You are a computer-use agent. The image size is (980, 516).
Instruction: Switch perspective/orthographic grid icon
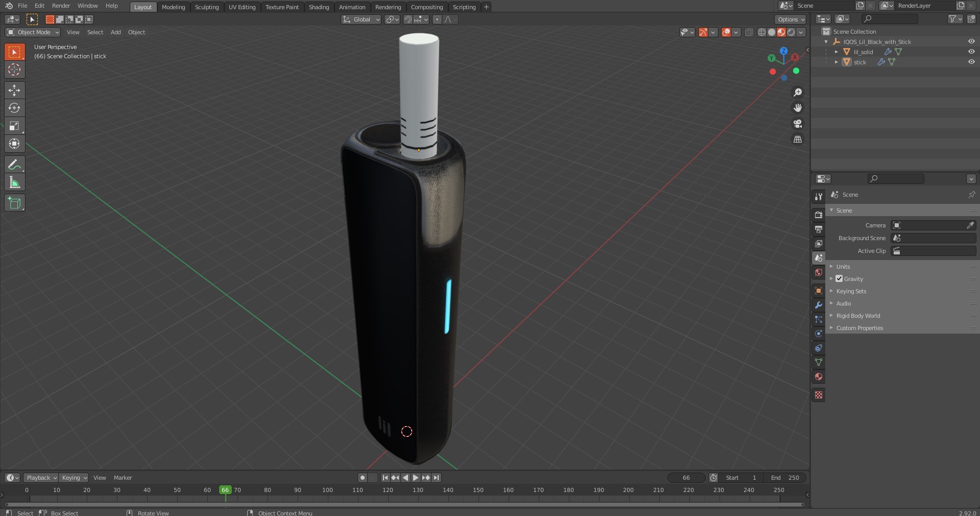[797, 139]
